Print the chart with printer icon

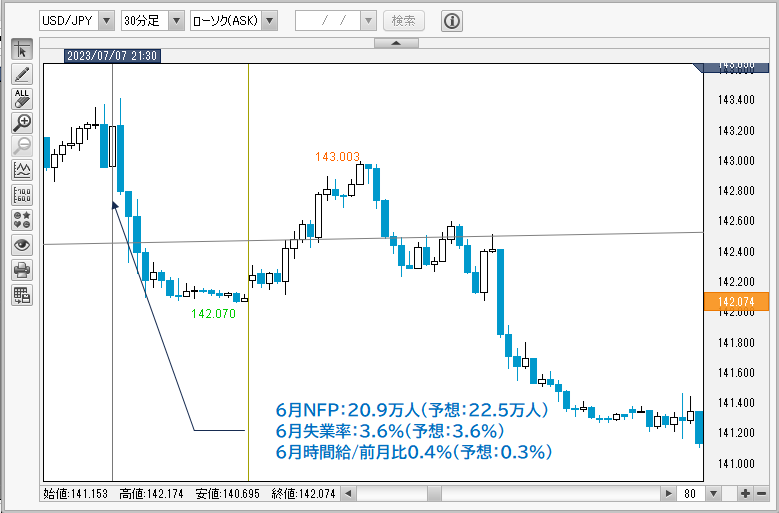[x=22, y=270]
